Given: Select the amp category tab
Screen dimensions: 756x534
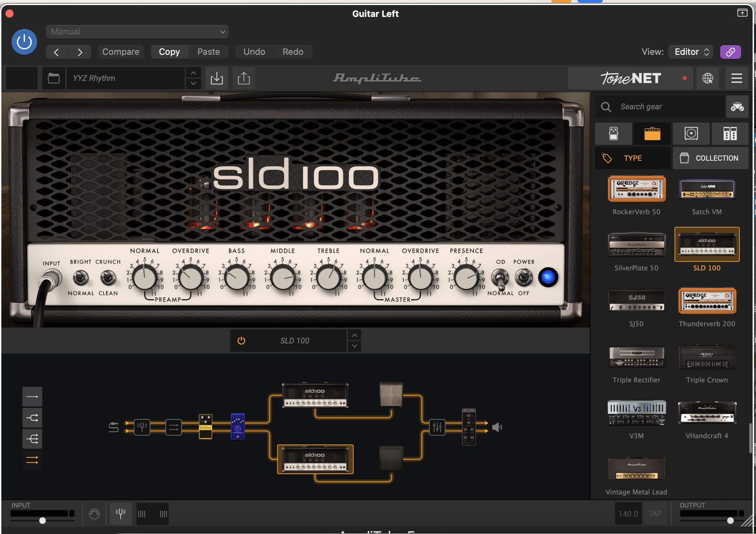Looking at the screenshot, I should point(652,134).
